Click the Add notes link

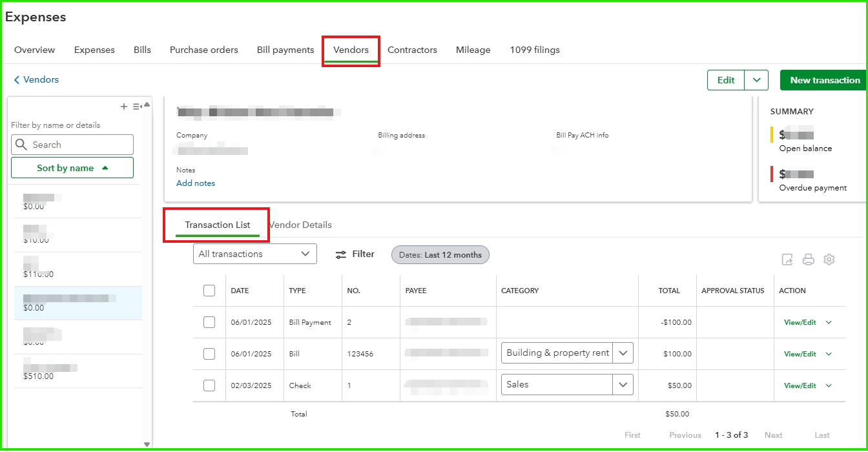pos(196,183)
